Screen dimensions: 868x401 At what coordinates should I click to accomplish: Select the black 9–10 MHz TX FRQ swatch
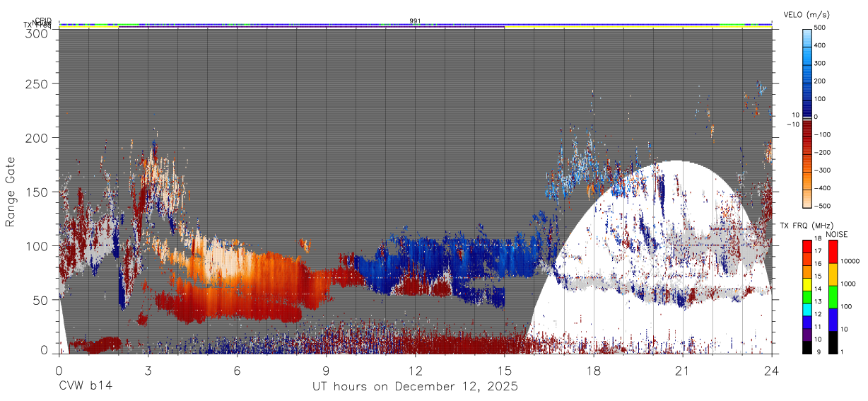click(807, 347)
